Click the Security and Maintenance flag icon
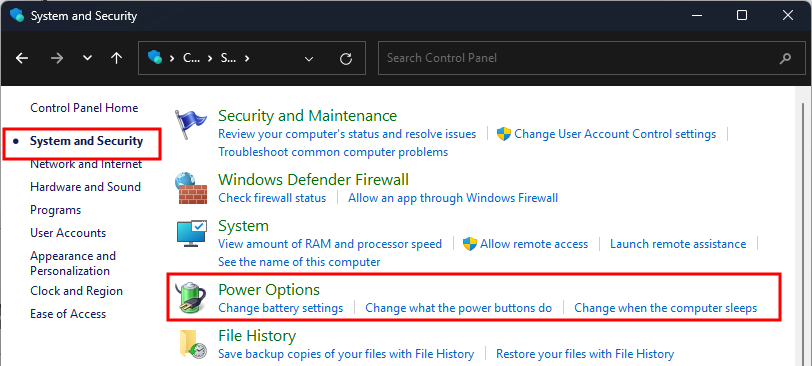The width and height of the screenshot is (812, 366). coord(191,125)
